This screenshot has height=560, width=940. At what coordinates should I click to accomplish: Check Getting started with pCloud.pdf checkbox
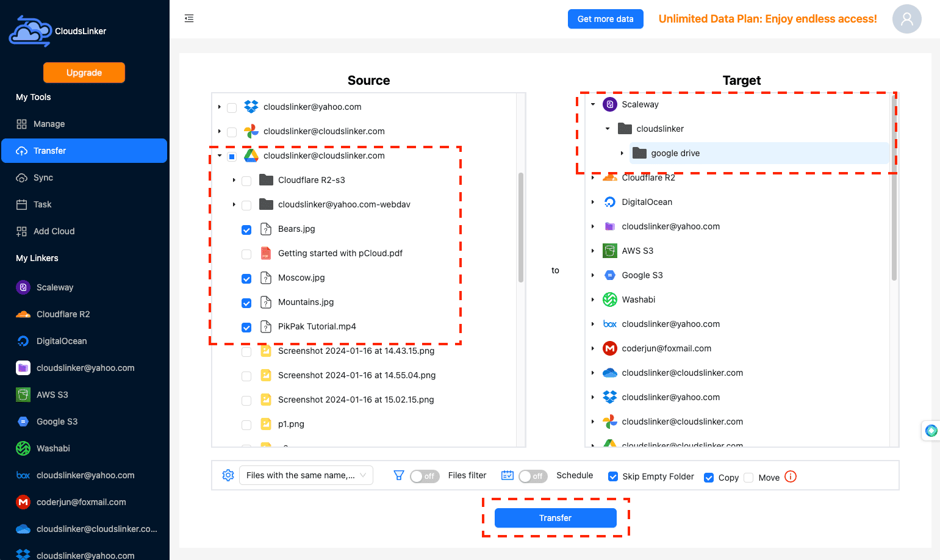click(246, 254)
